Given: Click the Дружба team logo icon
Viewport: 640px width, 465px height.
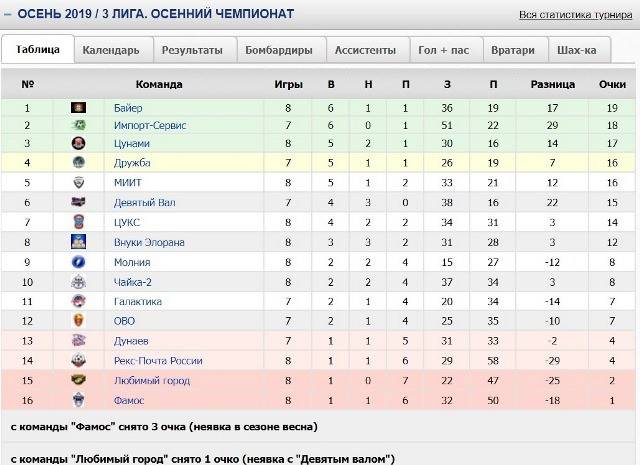Looking at the screenshot, I should click(x=78, y=162).
